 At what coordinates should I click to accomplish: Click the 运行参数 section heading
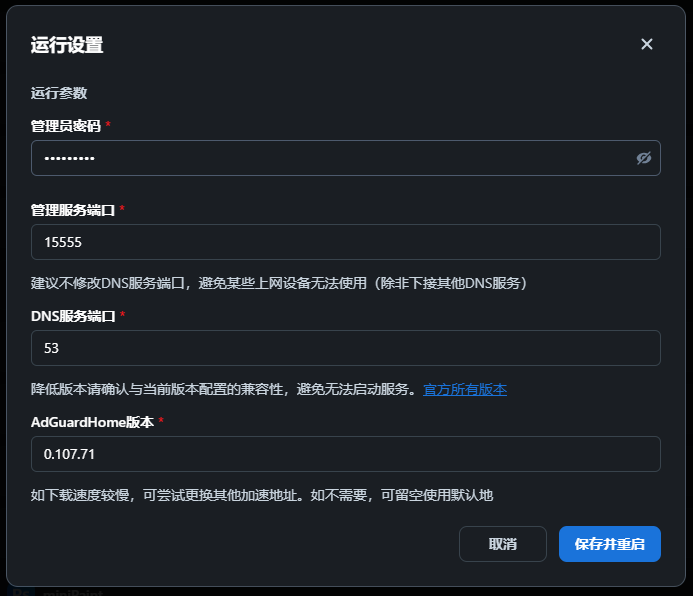[x=59, y=93]
